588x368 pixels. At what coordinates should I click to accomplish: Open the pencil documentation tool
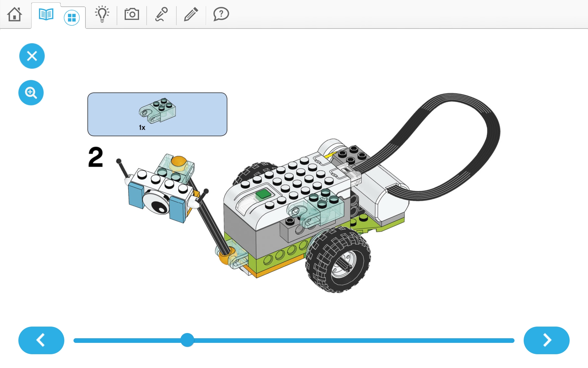(191, 14)
